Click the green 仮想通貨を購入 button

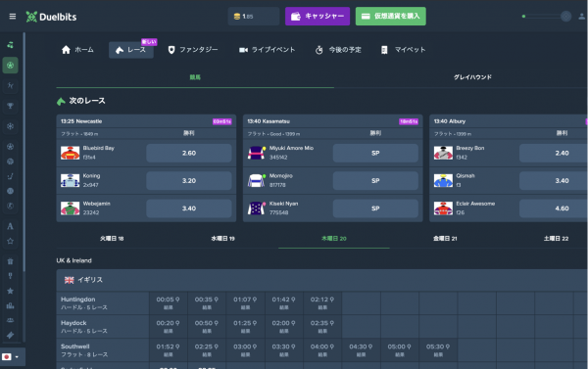[391, 17]
